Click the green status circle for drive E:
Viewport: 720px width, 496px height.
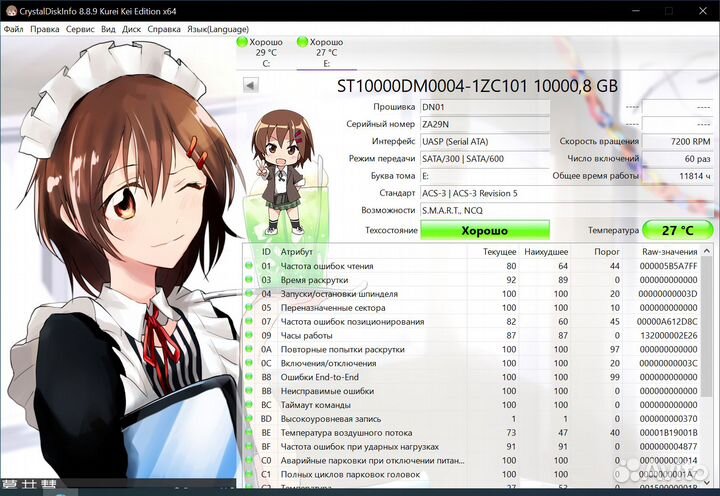tap(303, 42)
